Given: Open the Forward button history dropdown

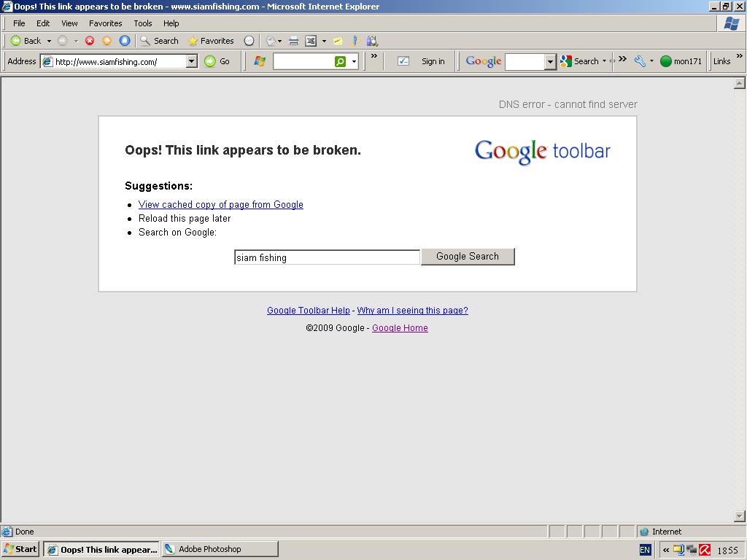Looking at the screenshot, I should [76, 42].
